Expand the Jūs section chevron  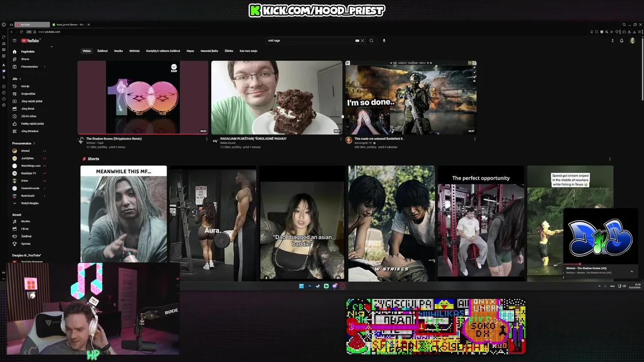coord(20,79)
